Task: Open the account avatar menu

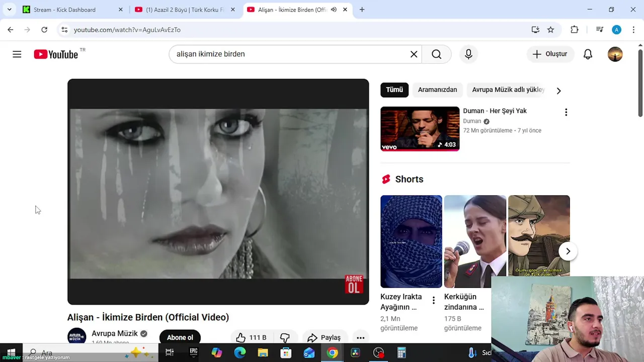Action: tap(615, 54)
